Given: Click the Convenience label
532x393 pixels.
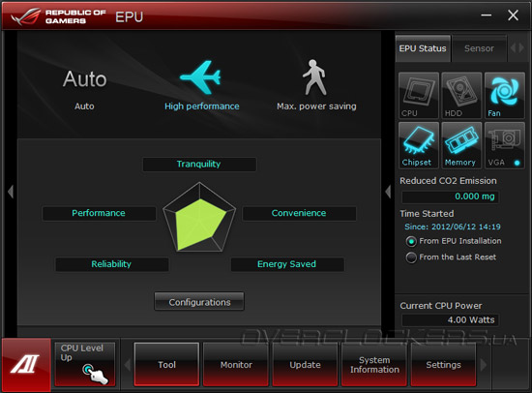Looking at the screenshot, I should tap(299, 213).
